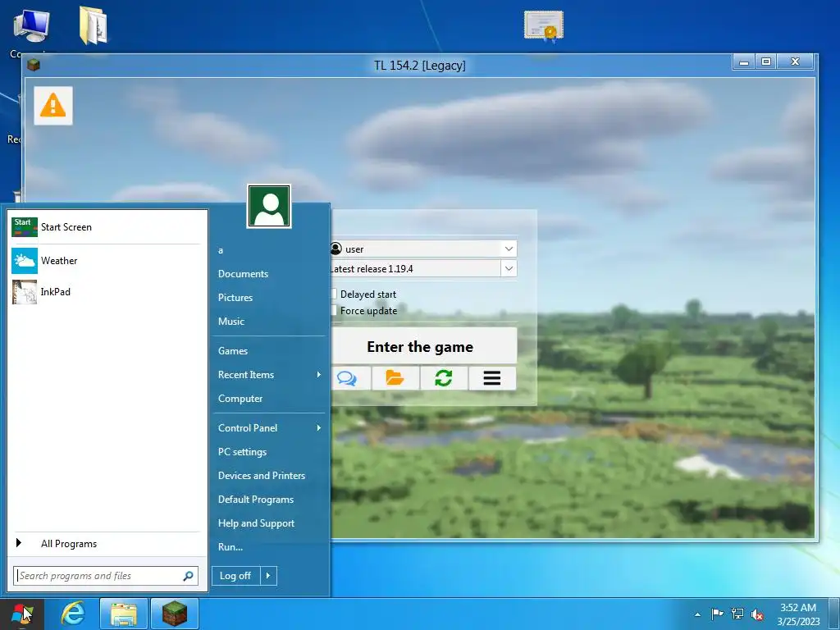
Task: Click the Computer desktop icon
Action: coord(32,25)
